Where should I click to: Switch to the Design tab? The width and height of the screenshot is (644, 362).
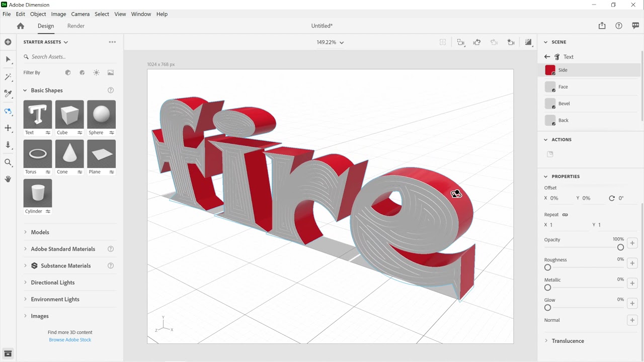(x=46, y=26)
